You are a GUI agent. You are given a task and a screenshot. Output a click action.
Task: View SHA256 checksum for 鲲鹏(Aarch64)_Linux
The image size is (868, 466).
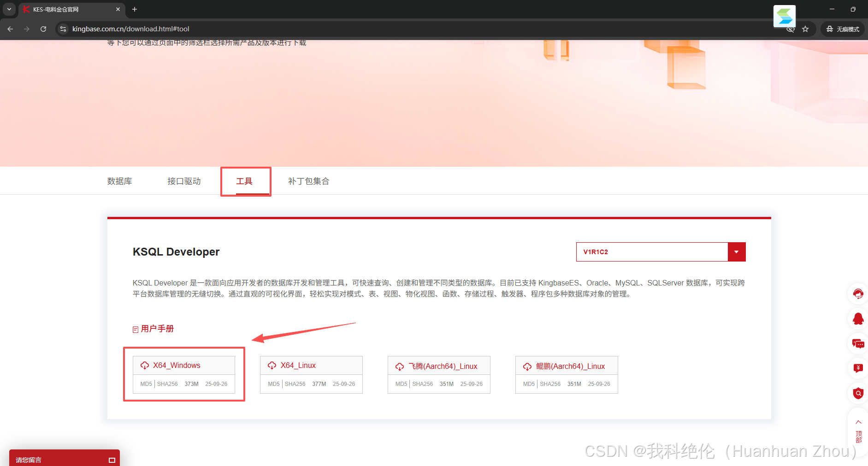(550, 384)
